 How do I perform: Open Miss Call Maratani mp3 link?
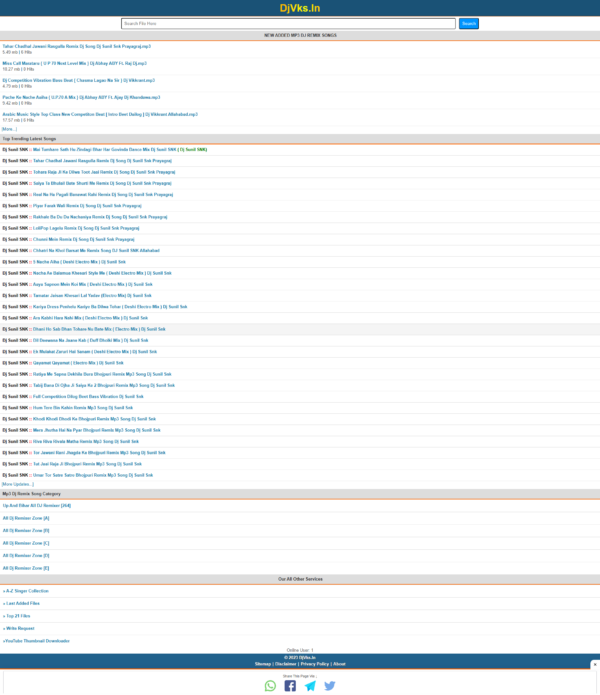(x=74, y=63)
